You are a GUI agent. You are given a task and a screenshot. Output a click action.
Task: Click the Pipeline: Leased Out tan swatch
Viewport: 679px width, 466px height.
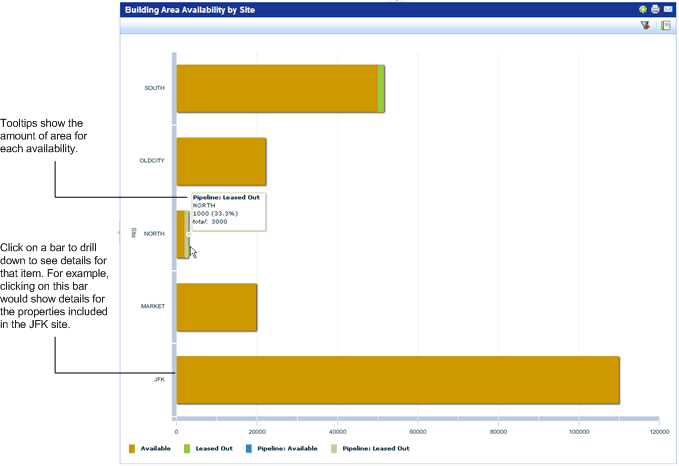coord(333,449)
